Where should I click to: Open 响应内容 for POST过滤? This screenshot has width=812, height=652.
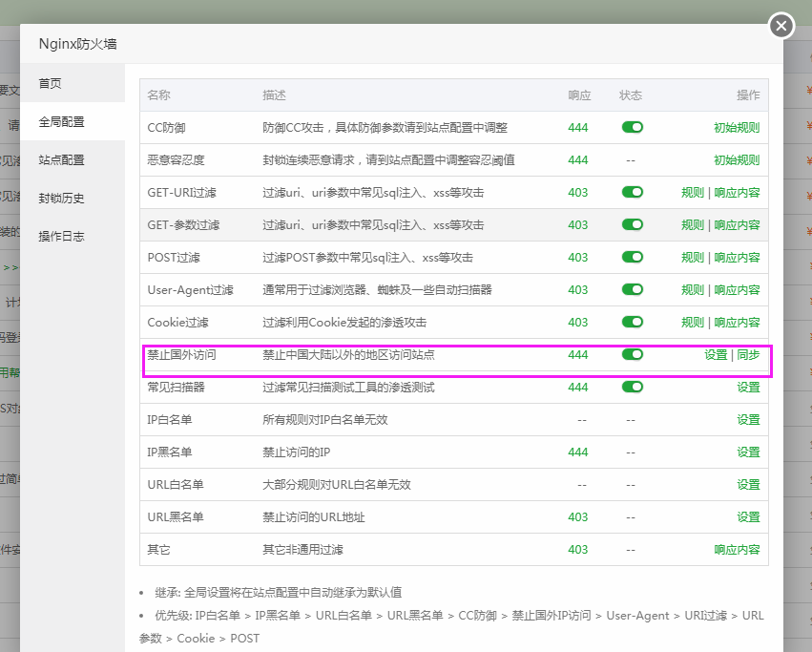click(737, 258)
